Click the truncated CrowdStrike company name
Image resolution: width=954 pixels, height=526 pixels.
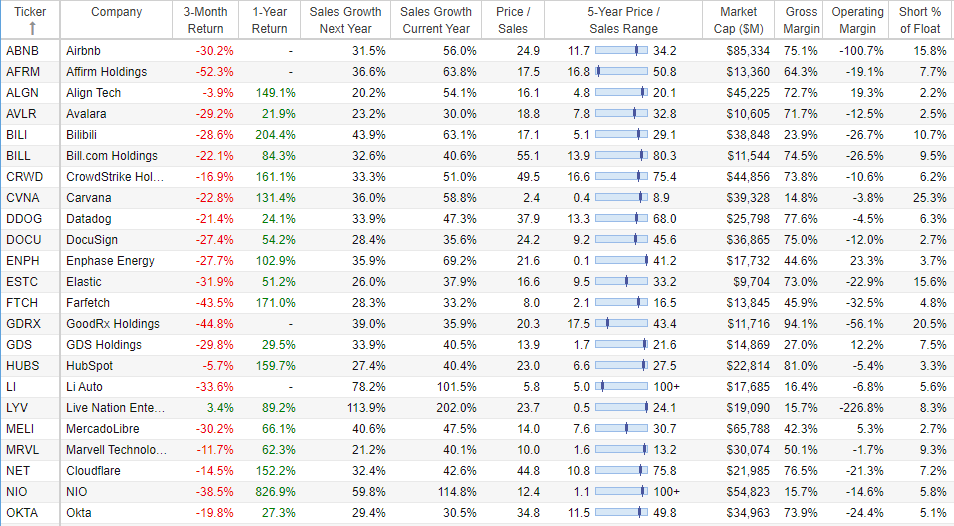pyautogui.click(x=116, y=177)
